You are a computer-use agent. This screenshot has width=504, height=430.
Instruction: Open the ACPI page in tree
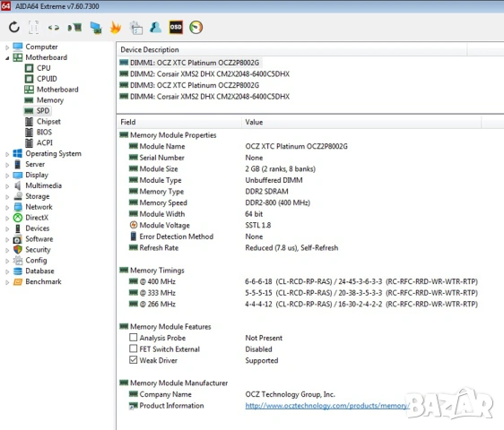(x=44, y=142)
